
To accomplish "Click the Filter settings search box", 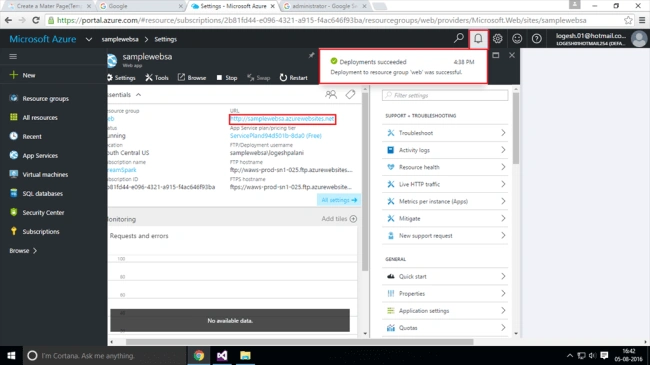I will pyautogui.click(x=445, y=95).
